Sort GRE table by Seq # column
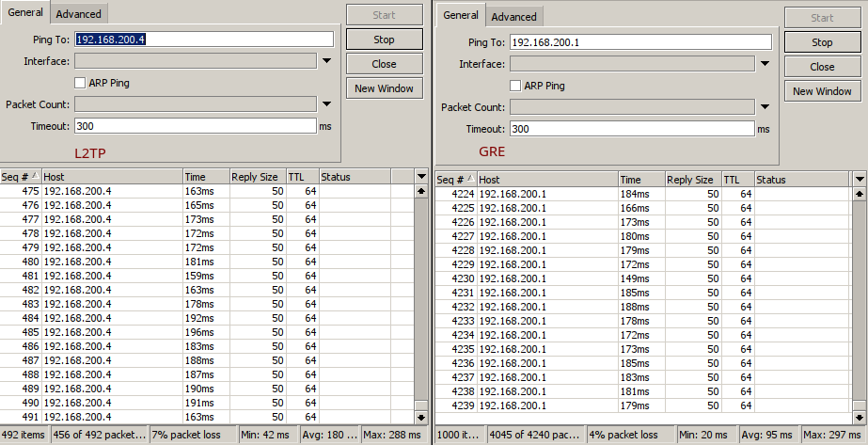This screenshot has height=445, width=868. coord(456,180)
